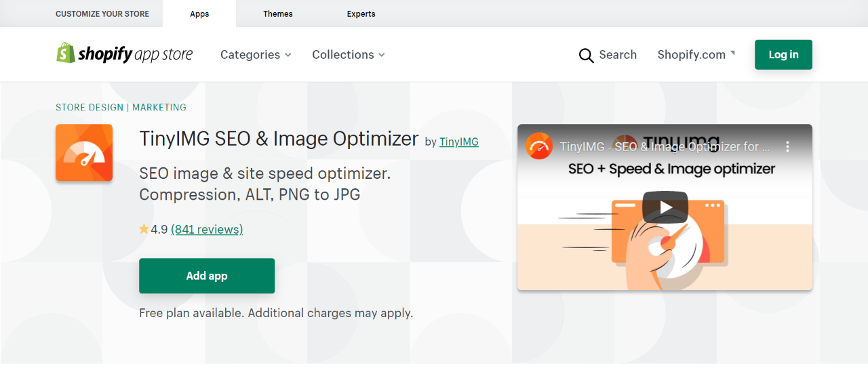Expand the Collections dropdown

click(349, 55)
